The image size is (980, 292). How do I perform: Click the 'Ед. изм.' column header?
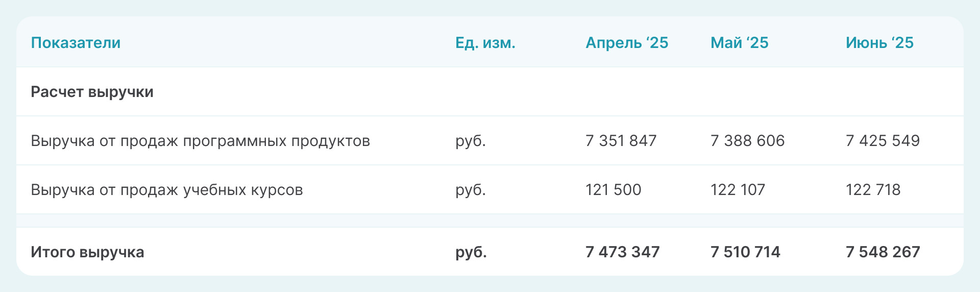[485, 43]
